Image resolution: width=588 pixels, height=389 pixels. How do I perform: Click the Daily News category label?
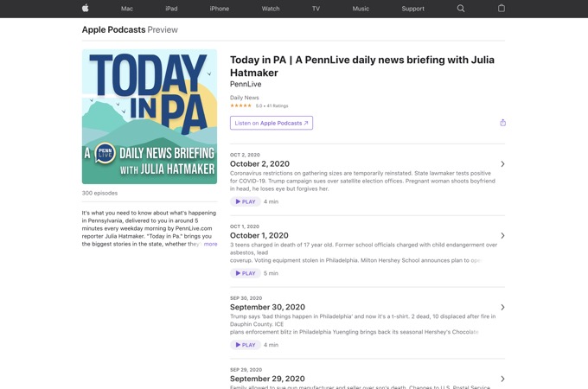(244, 98)
